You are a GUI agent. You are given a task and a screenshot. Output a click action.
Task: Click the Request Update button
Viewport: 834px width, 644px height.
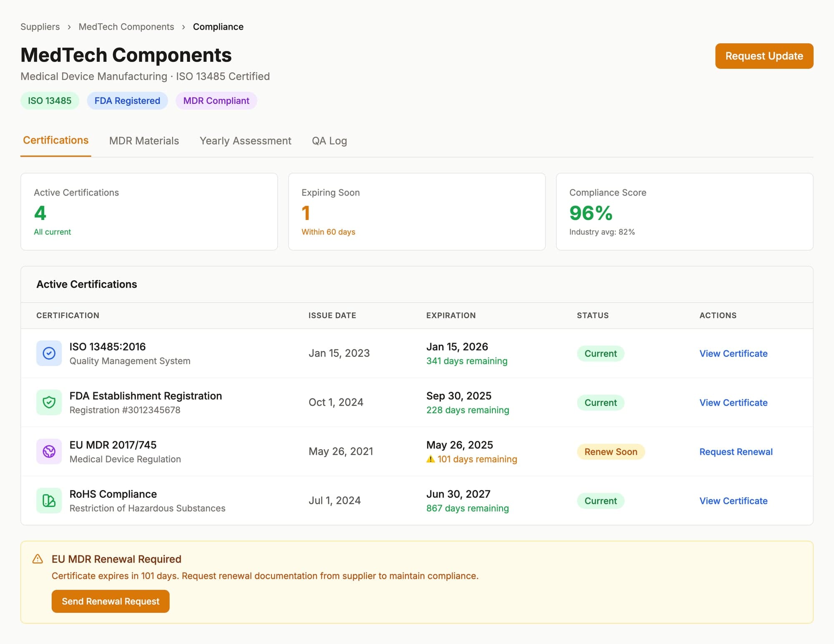coord(764,55)
